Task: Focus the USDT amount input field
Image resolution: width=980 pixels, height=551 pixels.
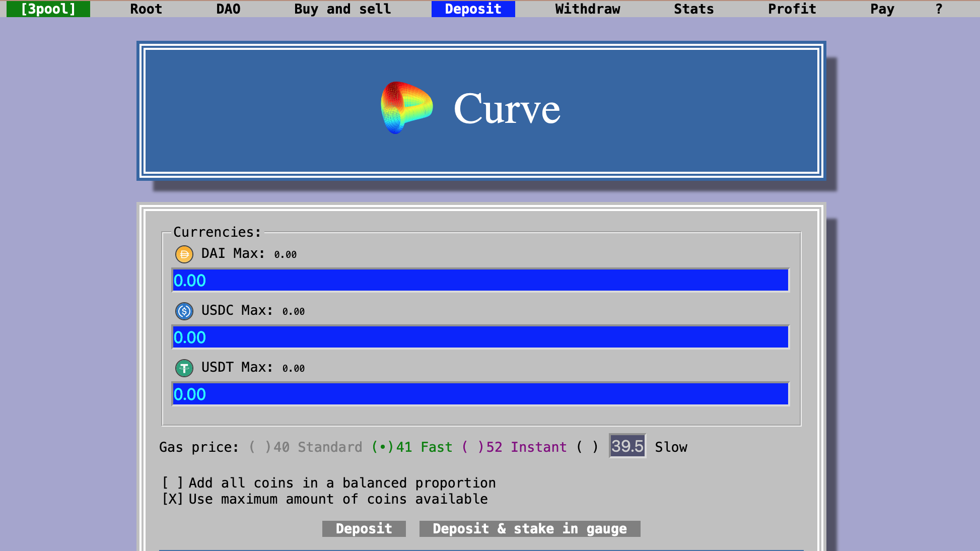Action: click(480, 394)
